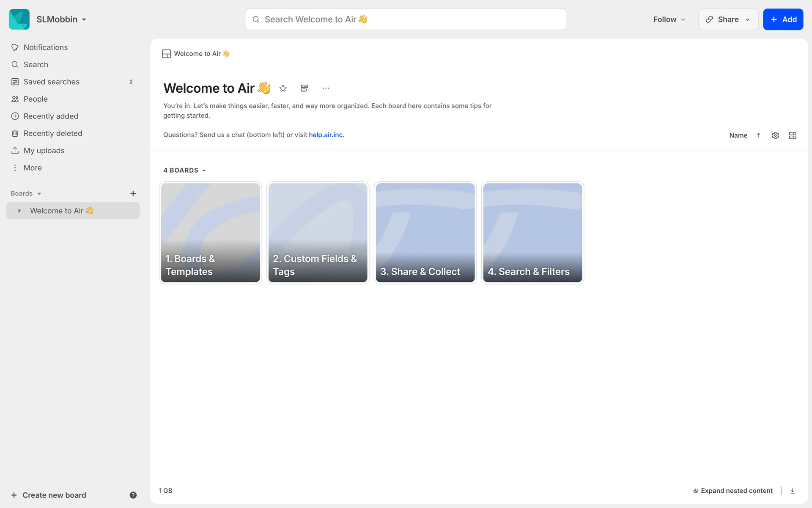Click the Search Welcome to Air field
The height and width of the screenshot is (508, 812).
point(406,19)
